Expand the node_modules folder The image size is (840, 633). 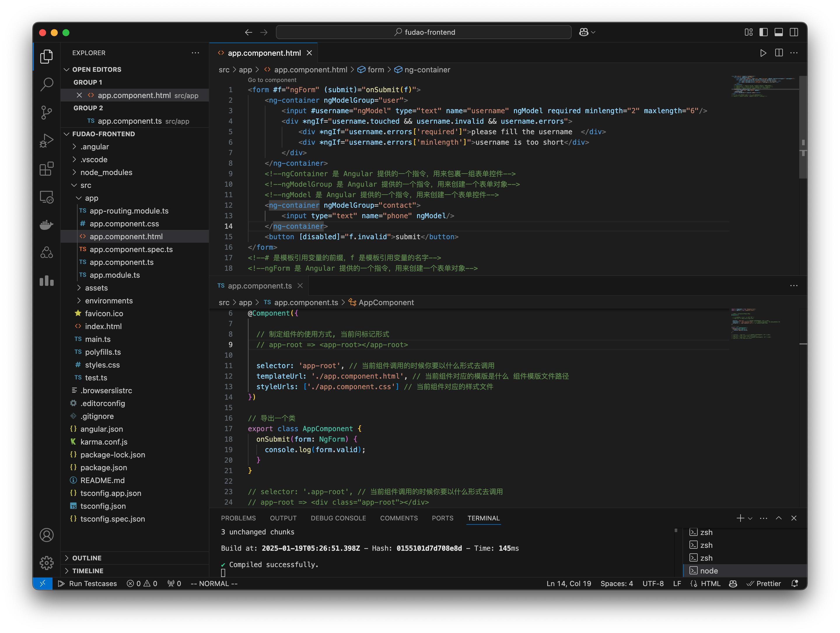coord(106,172)
